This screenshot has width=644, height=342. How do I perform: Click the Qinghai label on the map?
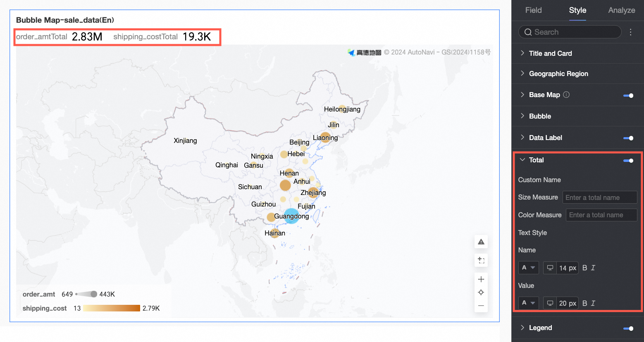[x=227, y=165]
